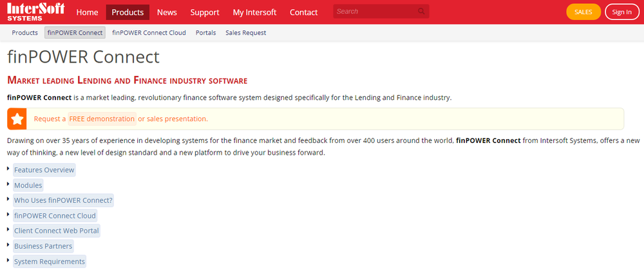Image resolution: width=644 pixels, height=270 pixels.
Task: Open the Contact page
Action: click(x=304, y=12)
